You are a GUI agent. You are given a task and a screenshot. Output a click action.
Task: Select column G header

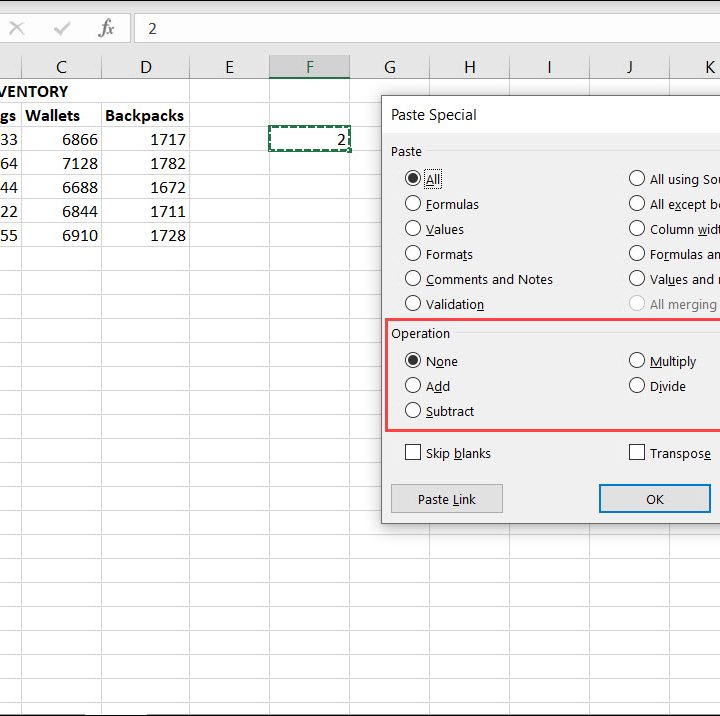(389, 67)
